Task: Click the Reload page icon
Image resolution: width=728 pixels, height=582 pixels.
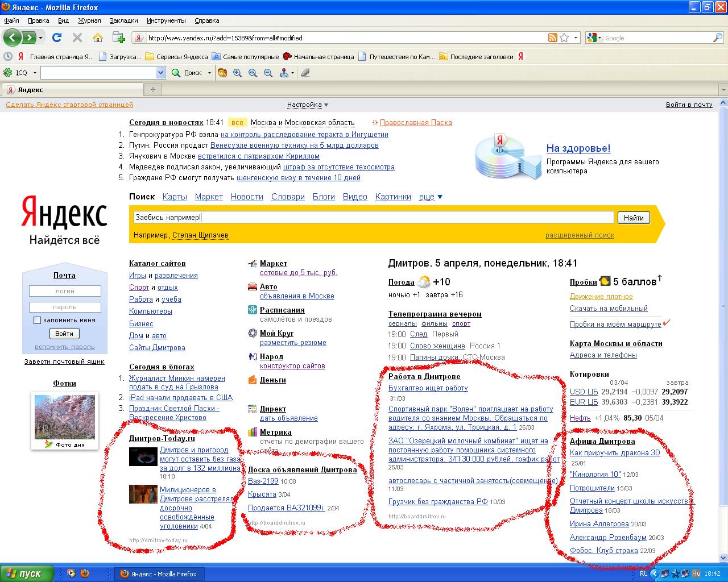Action: click(56, 38)
